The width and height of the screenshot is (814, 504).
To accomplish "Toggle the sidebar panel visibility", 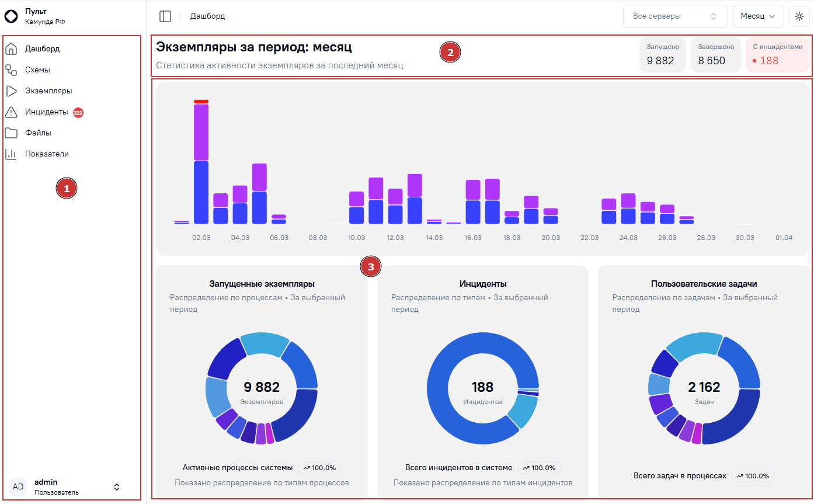I will (165, 16).
